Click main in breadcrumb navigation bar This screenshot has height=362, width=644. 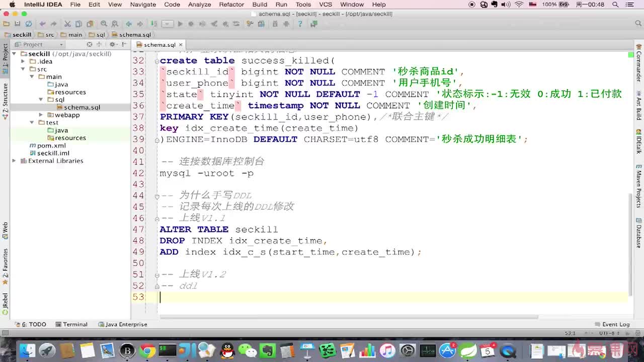tap(71, 35)
